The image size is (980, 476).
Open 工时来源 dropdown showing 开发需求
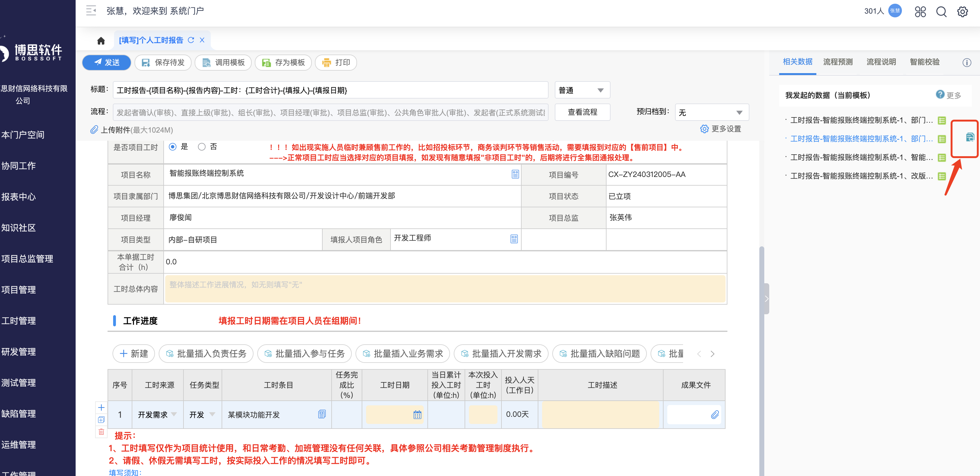(157, 414)
